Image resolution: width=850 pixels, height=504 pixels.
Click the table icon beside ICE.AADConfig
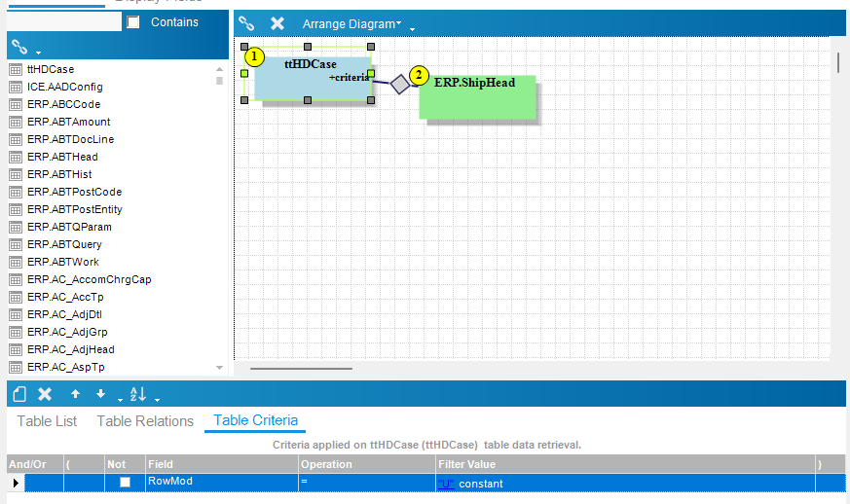(x=16, y=88)
